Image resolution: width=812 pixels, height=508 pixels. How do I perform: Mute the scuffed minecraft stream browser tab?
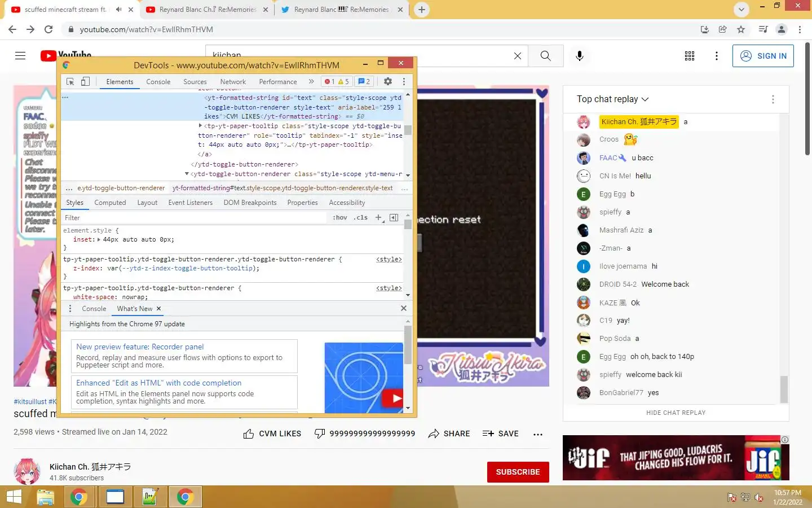coord(118,10)
